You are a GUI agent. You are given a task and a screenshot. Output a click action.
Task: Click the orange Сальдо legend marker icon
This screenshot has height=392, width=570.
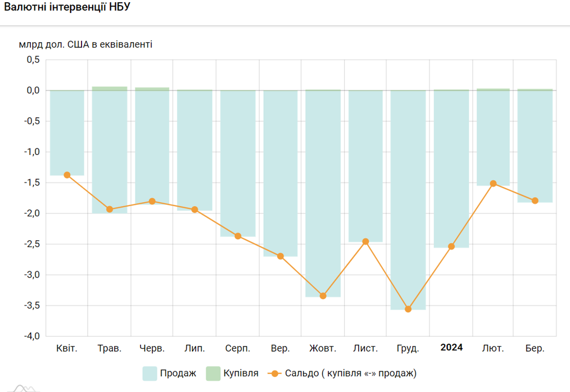274,373
